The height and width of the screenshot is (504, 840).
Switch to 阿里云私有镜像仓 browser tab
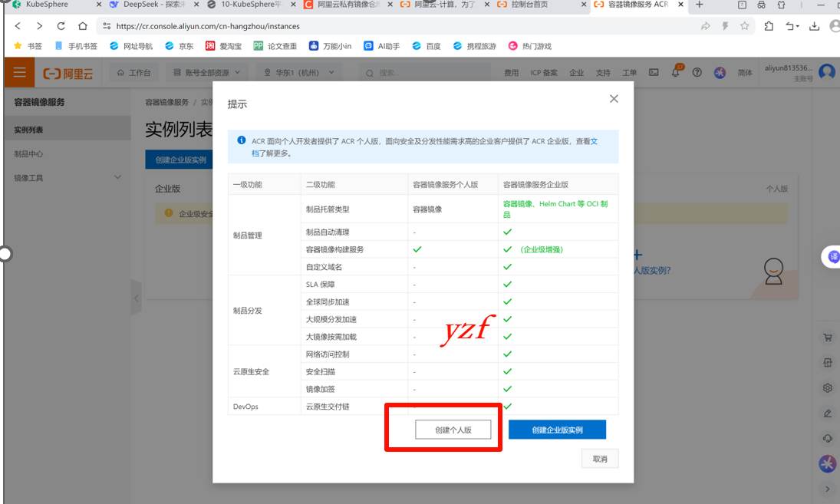coord(348,5)
